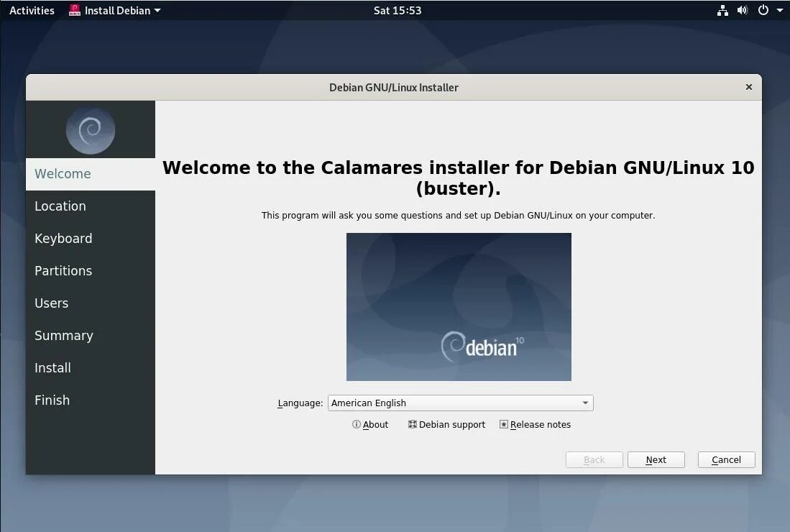790x532 pixels.
Task: Click the disabled Back button
Action: coord(594,459)
